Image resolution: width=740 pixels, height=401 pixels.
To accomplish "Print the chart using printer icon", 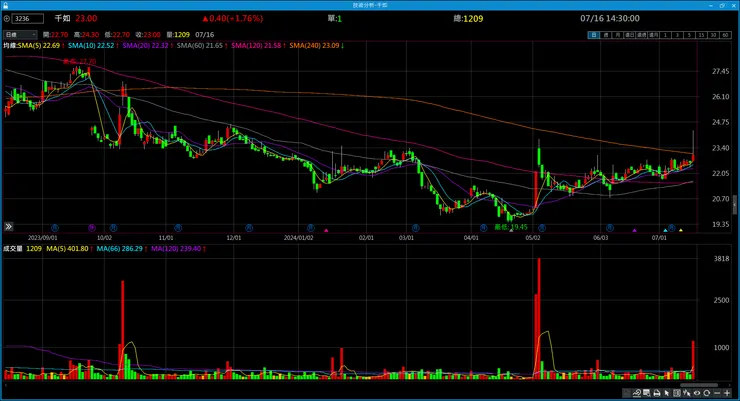I will pos(657,393).
